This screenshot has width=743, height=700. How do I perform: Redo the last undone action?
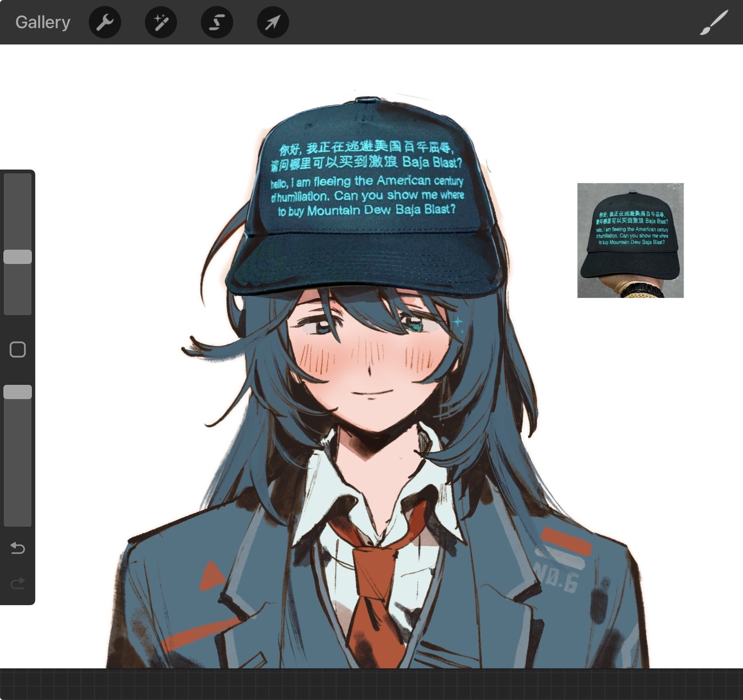18,583
